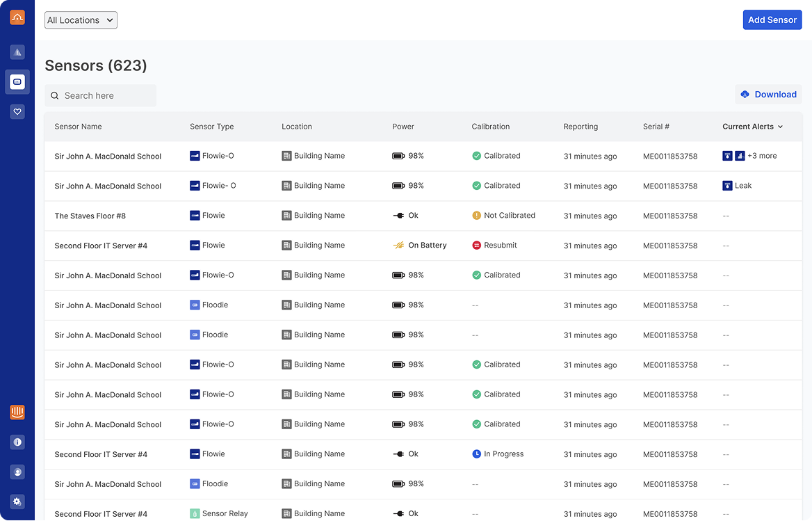Click the On Battery power icon
The width and height of the screenshot is (812, 521).
point(398,246)
